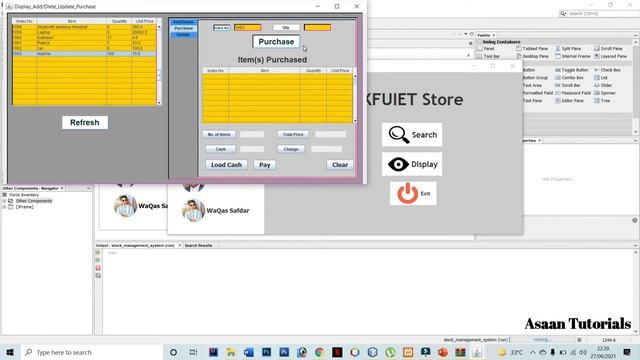Click the large Purchase button

point(276,42)
